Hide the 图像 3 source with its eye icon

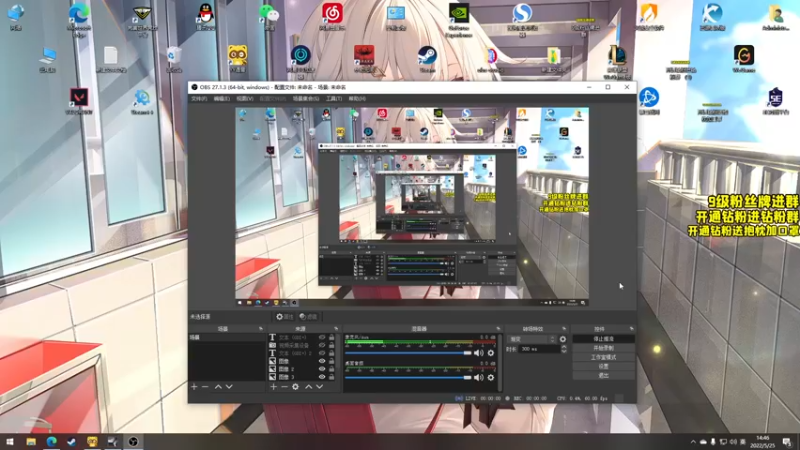click(322, 377)
